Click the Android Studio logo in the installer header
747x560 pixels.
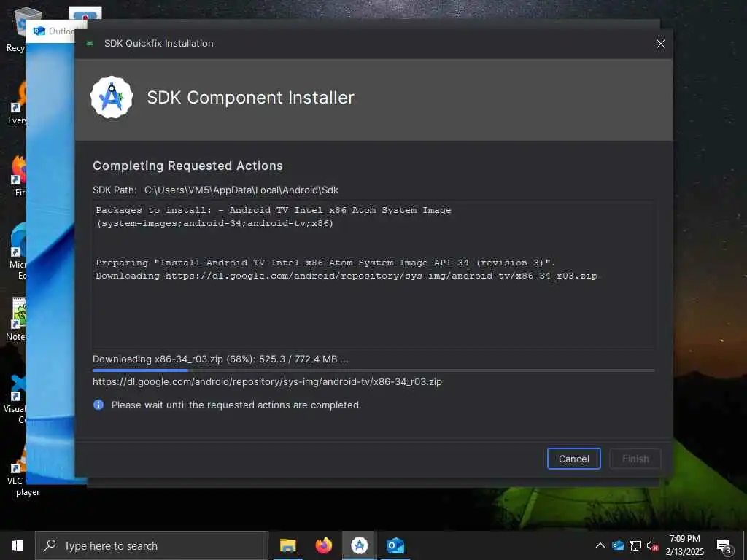pos(112,97)
